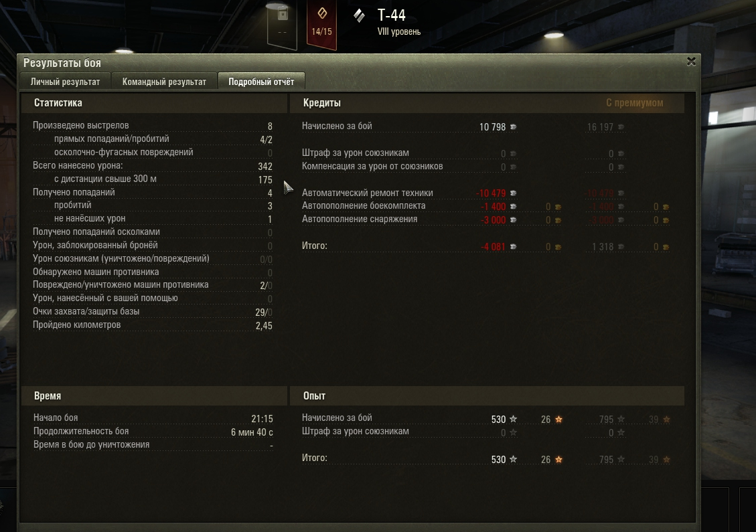Viewport: 756px width, 532px height.
Task: Click the Всего нанесено урона row
Action: pyautogui.click(x=153, y=166)
